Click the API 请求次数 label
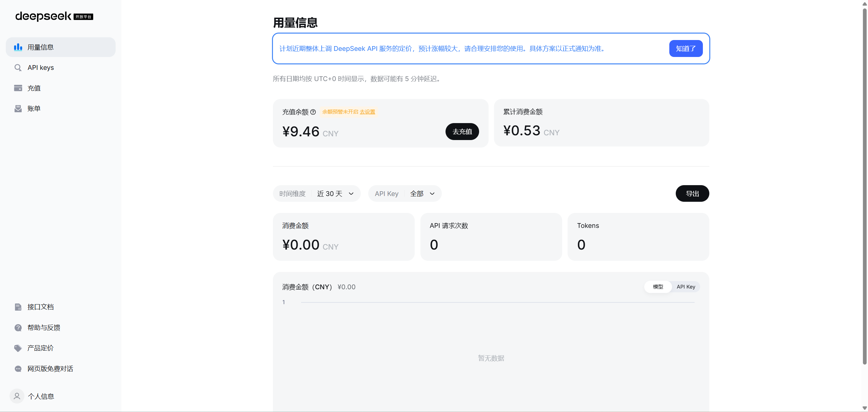The width and height of the screenshot is (868, 412). click(449, 226)
